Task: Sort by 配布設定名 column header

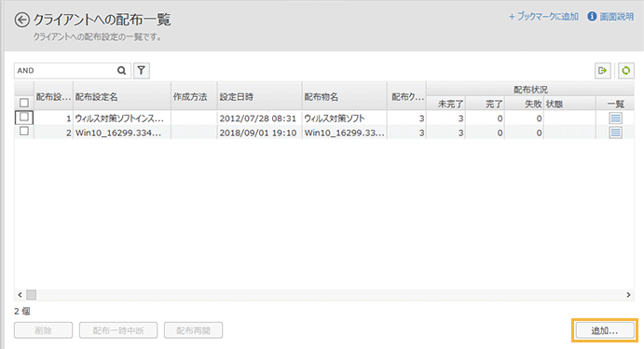Action: pyautogui.click(x=121, y=97)
